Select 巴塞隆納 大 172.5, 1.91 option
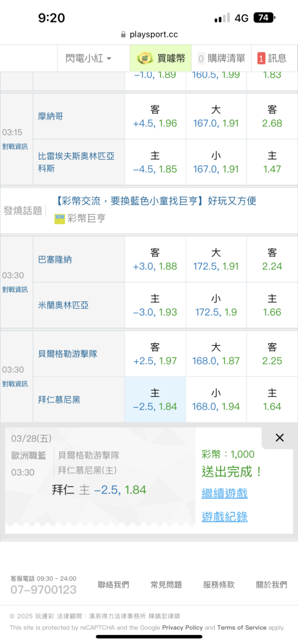The height and width of the screenshot is (644, 298). click(216, 259)
